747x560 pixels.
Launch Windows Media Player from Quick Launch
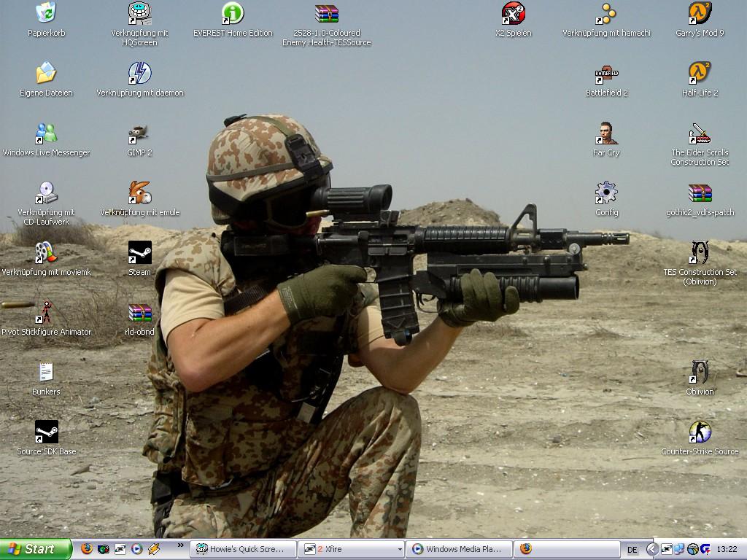(x=136, y=549)
